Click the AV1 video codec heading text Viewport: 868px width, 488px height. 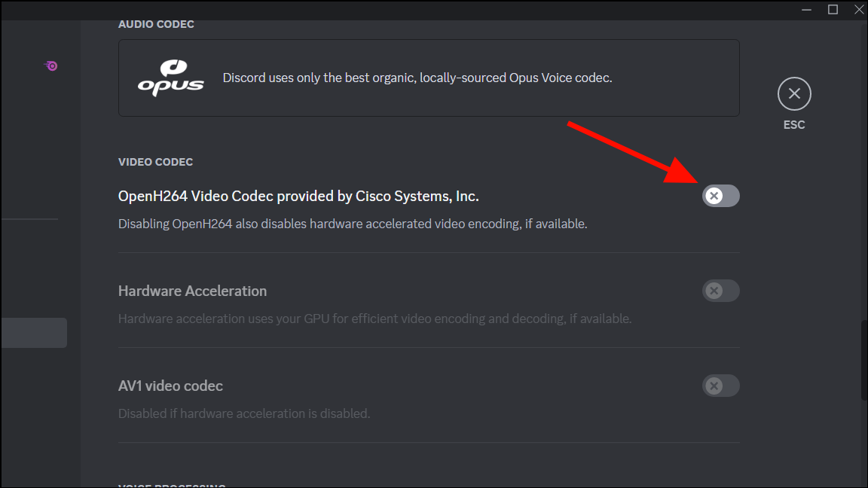click(170, 386)
